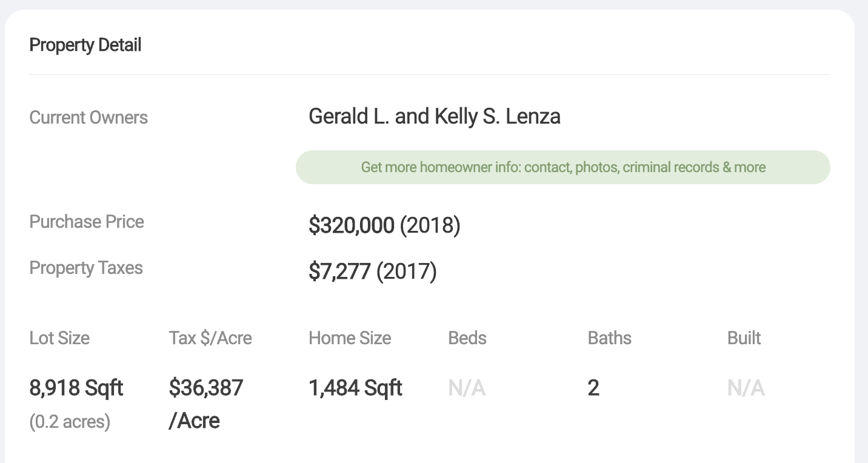Click the 8,918 Sqft lot size value
The height and width of the screenshot is (463, 868).
(x=76, y=388)
